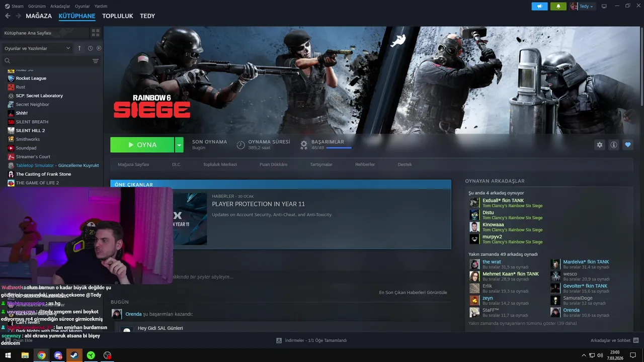Open the Arkadaşlar menu
The width and height of the screenshot is (644, 362).
click(x=60, y=6)
